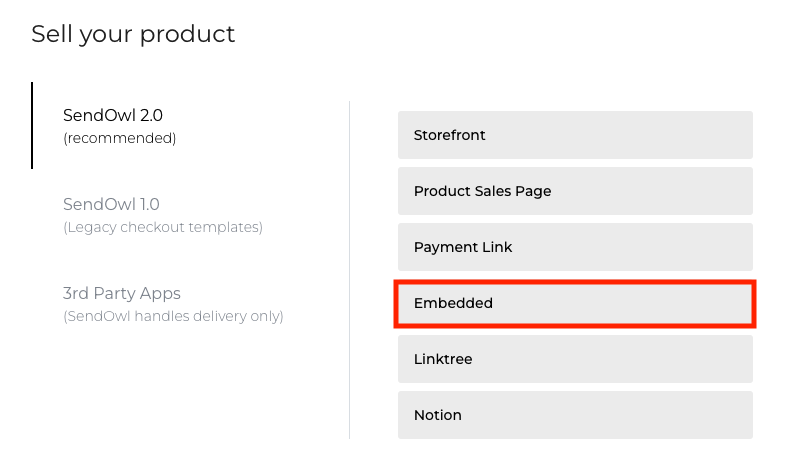Viewport: 797px width, 471px height.
Task: Click the vertical divider between panels
Action: coord(349,270)
